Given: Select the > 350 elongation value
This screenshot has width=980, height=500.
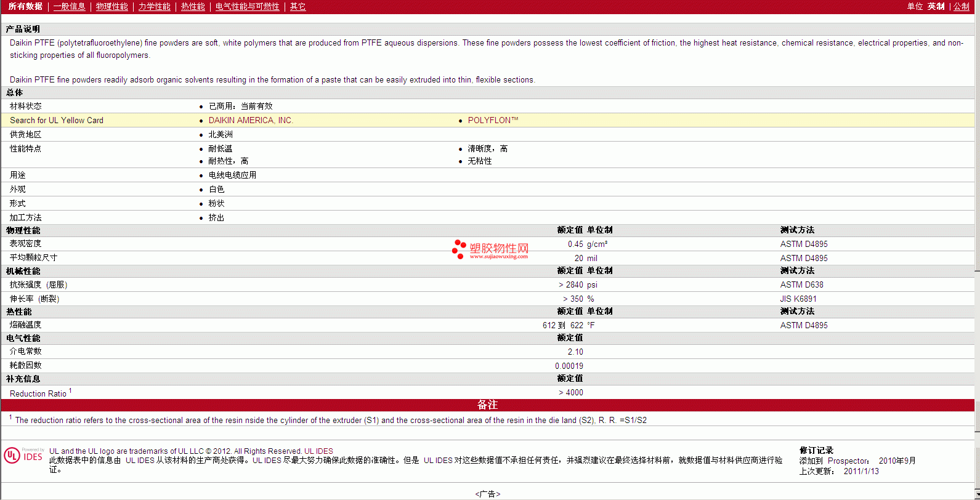Looking at the screenshot, I should (573, 299).
